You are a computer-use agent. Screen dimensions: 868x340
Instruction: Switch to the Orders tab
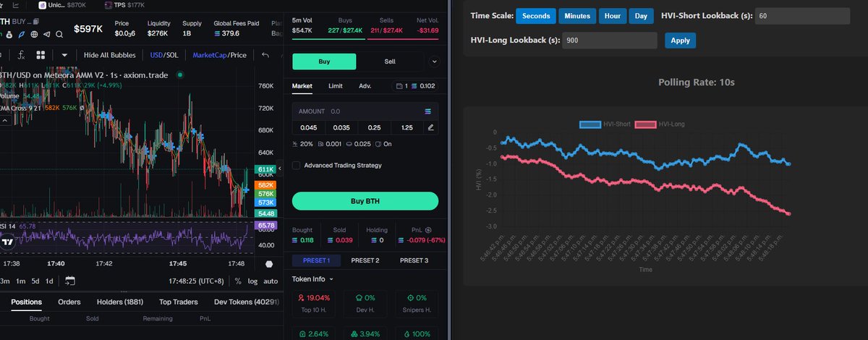point(69,302)
